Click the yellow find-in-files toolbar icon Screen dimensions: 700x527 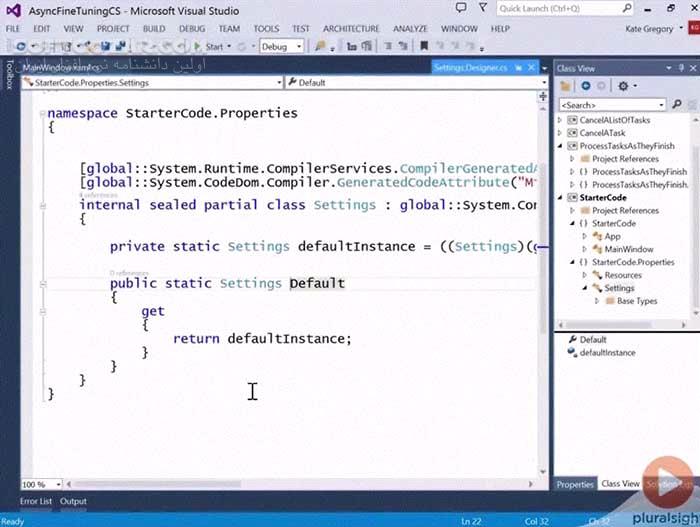pyautogui.click(x=320, y=46)
